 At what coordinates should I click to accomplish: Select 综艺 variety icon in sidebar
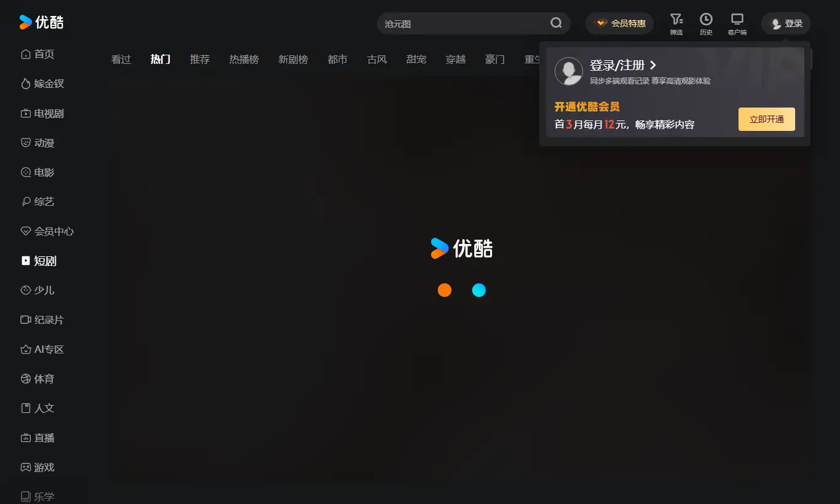point(26,202)
